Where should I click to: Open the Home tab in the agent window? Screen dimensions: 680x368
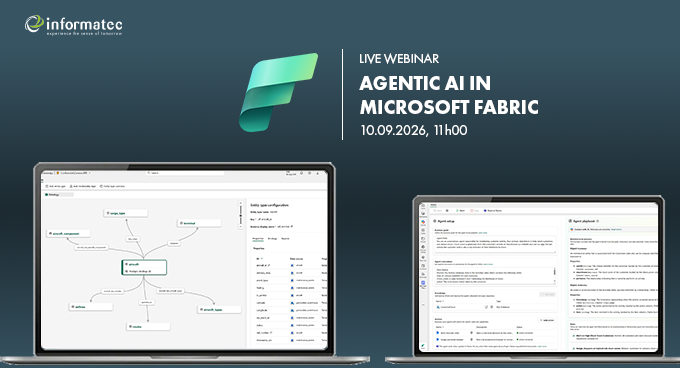click(x=433, y=205)
